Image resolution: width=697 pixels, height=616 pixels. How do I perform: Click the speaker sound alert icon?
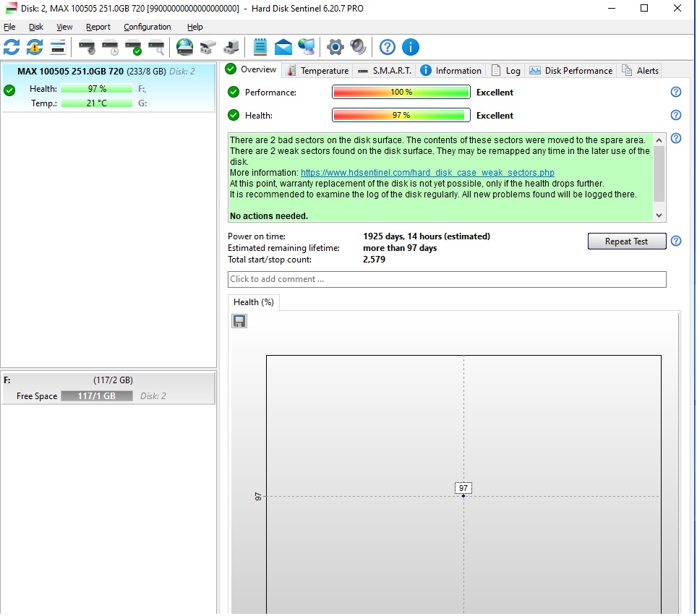[358, 47]
